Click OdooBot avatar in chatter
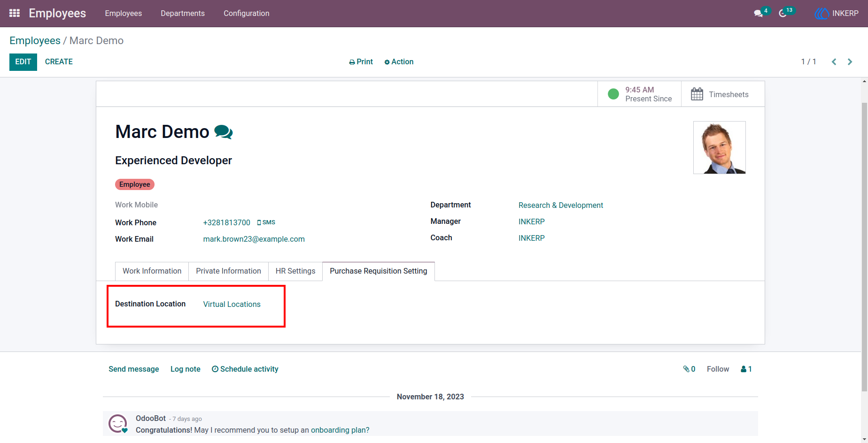The height and width of the screenshot is (443, 868). click(x=118, y=424)
